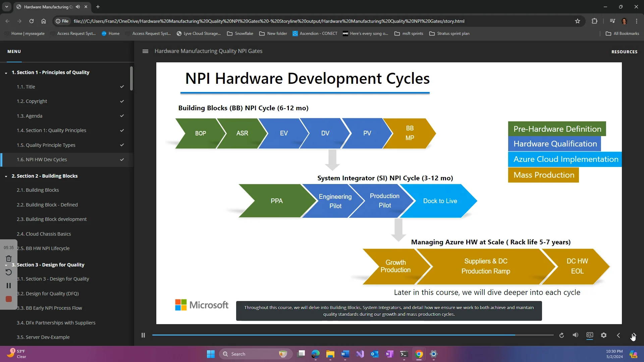
Task: Pause slide playback
Action: pyautogui.click(x=143, y=335)
